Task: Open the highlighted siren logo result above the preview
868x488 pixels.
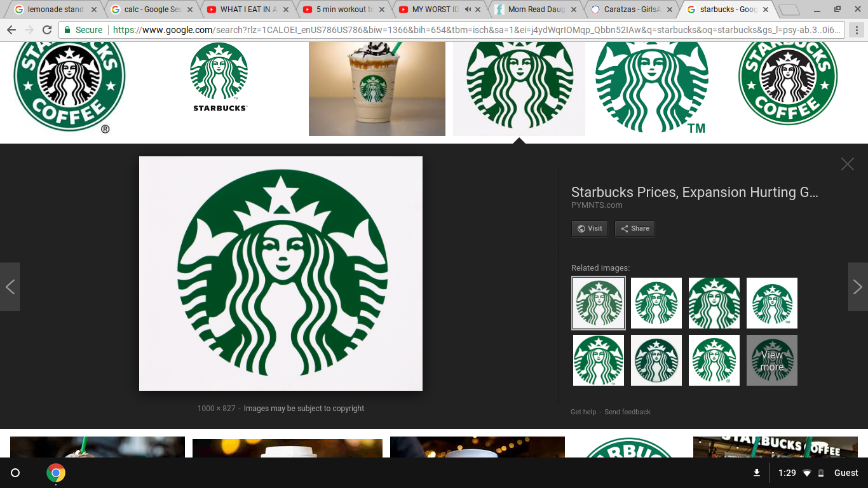Action: 519,88
